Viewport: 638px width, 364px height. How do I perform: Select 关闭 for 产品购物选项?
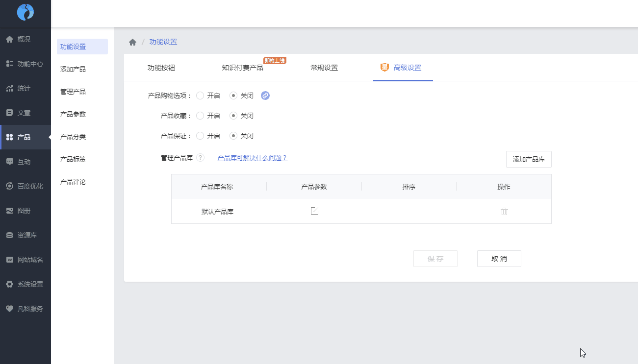click(233, 96)
